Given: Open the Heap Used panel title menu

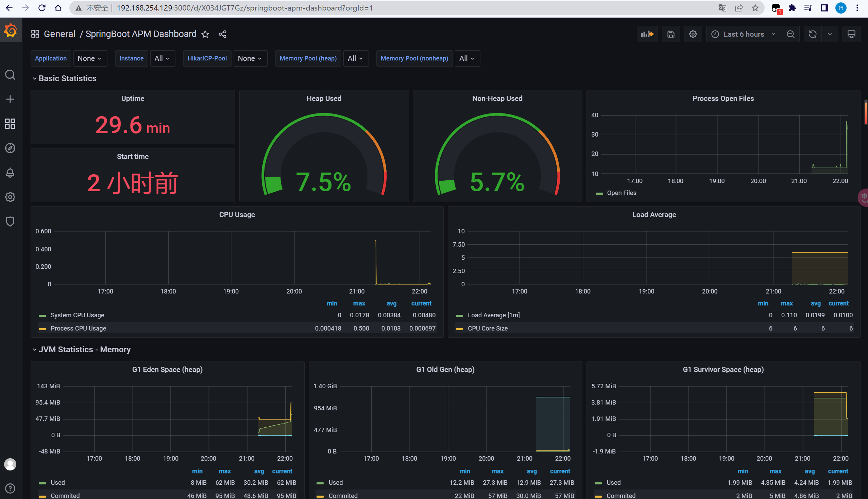Looking at the screenshot, I should pos(324,99).
